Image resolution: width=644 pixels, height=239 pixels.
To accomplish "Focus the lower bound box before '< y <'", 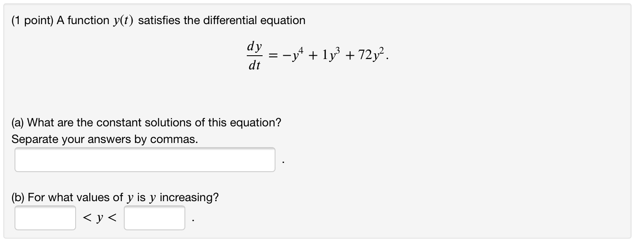I will coord(45,218).
